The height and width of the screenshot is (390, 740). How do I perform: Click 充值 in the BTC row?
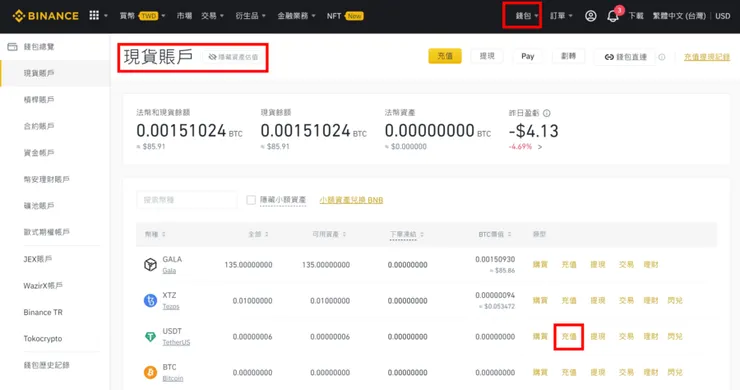[569, 373]
